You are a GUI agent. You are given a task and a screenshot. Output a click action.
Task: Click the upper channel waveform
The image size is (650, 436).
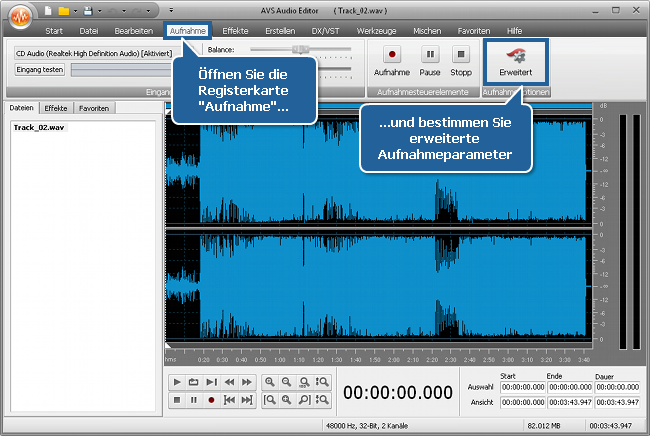[x=378, y=171]
